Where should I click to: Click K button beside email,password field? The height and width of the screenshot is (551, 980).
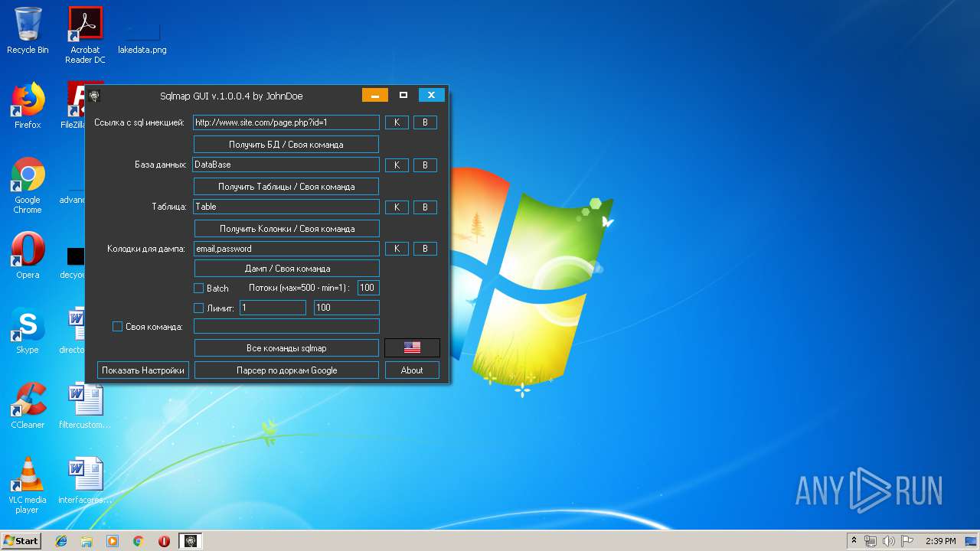397,249
